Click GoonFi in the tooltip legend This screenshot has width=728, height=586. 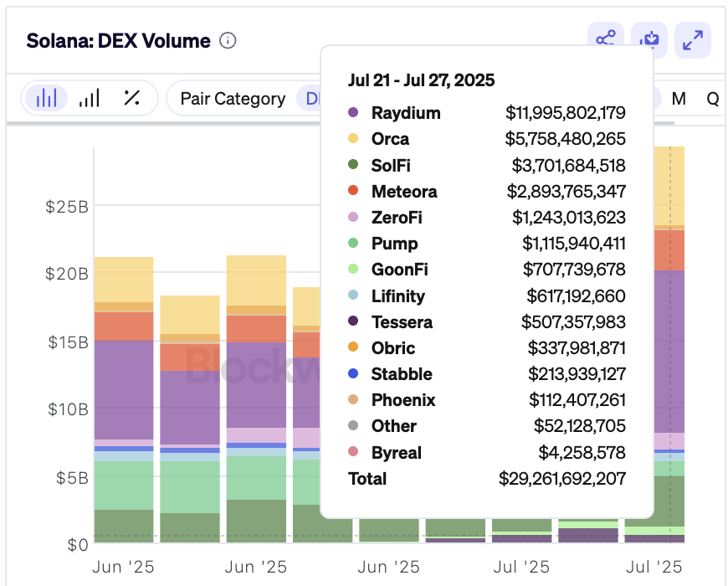pos(399,270)
